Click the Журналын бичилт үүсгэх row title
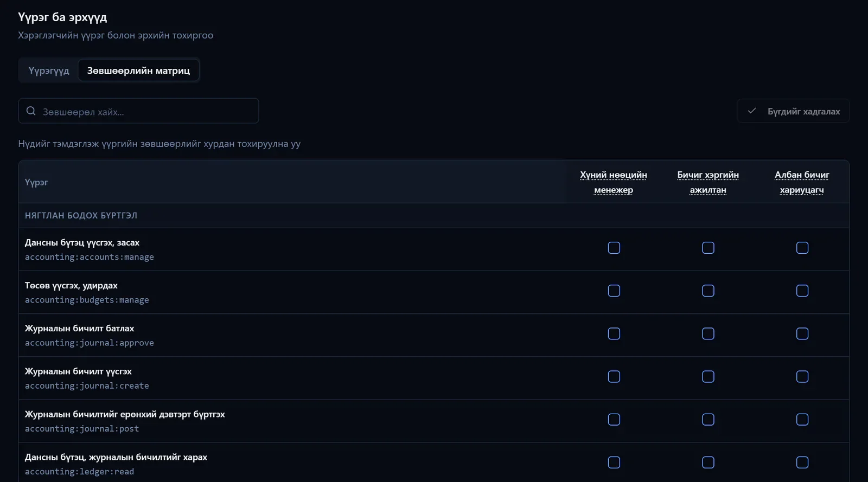Screen dimensions: 868x482 (x=78, y=371)
